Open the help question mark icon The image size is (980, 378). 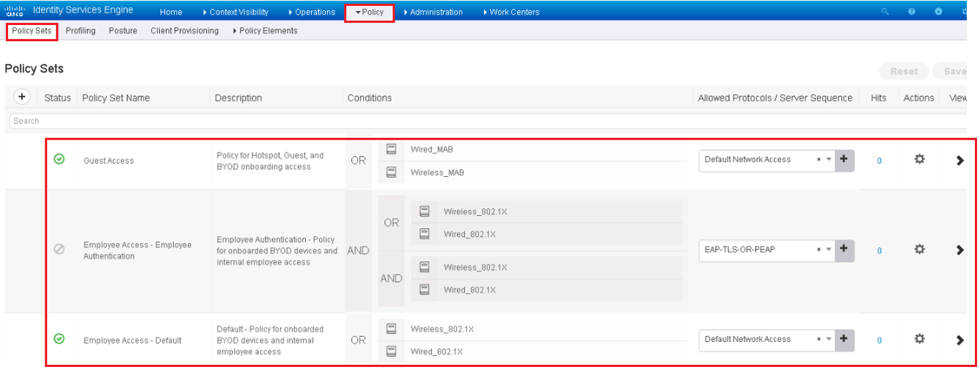click(912, 12)
